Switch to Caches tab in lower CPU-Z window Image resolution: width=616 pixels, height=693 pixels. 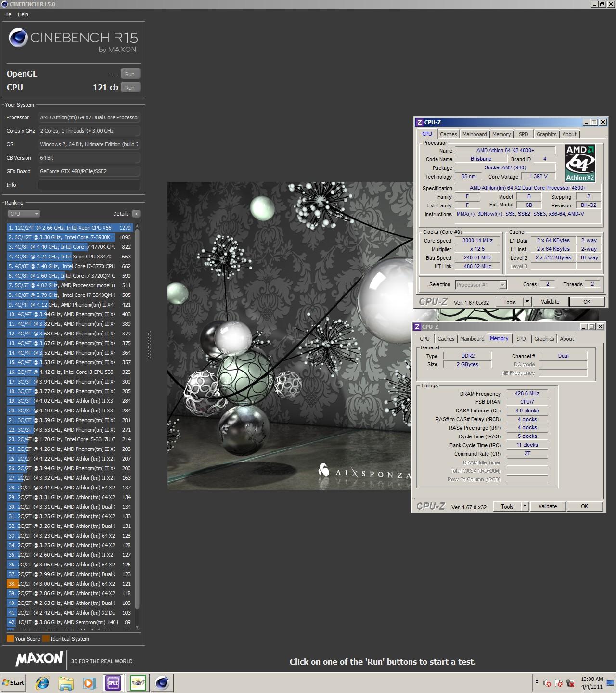pos(446,339)
